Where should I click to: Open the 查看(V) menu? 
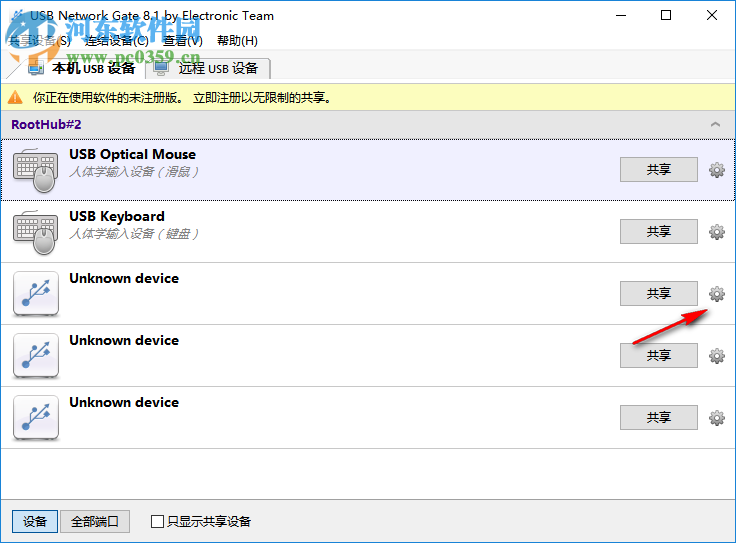tap(183, 41)
